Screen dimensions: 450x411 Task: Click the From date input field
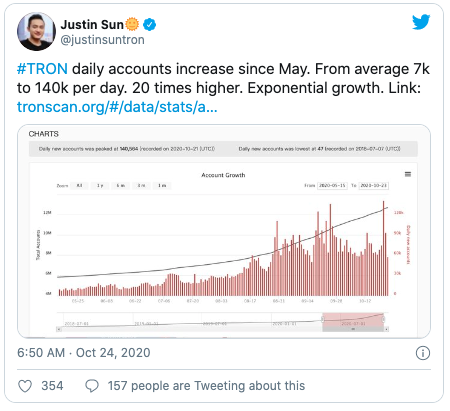332,186
